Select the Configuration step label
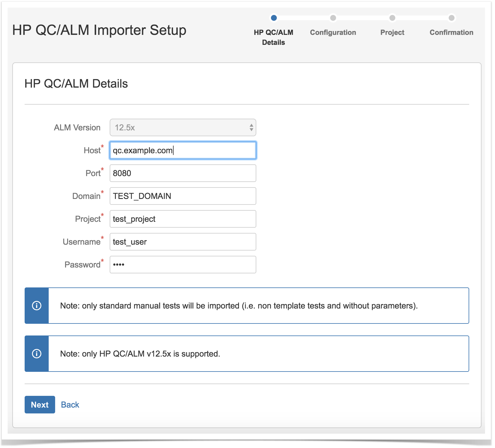The width and height of the screenshot is (495, 448). [333, 32]
